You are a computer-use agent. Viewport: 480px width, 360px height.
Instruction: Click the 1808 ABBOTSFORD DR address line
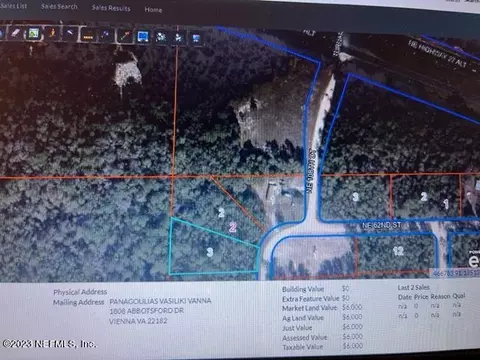point(147,311)
